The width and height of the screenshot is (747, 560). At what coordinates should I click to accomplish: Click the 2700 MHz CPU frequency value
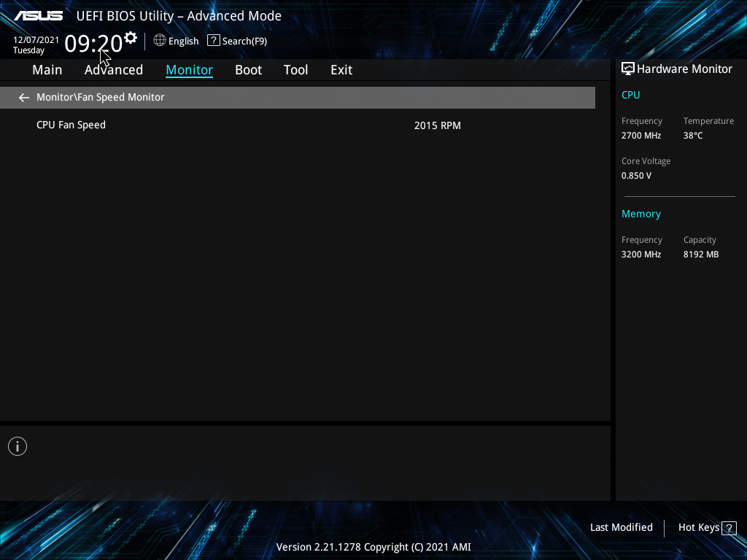[641, 136]
